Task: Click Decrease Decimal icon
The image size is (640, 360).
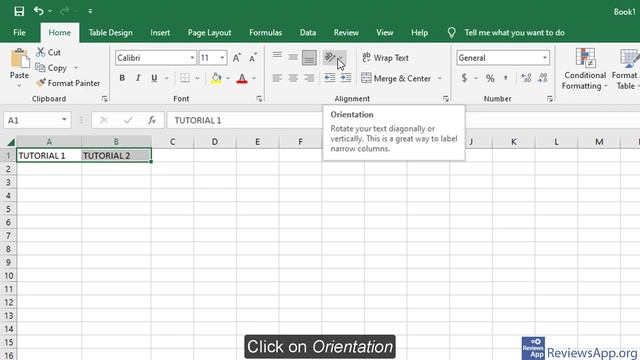Action: [543, 78]
